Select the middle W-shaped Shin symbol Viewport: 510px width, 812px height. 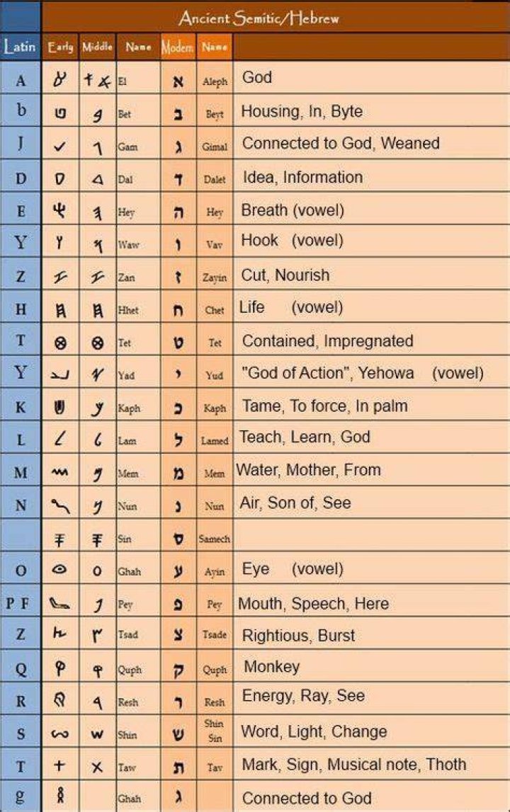click(97, 734)
